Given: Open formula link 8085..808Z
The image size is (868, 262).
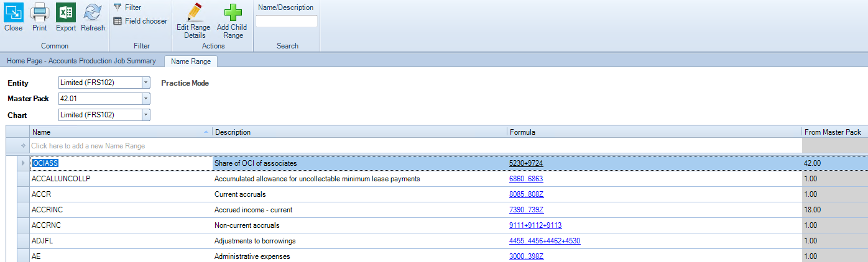Looking at the screenshot, I should coord(526,194).
